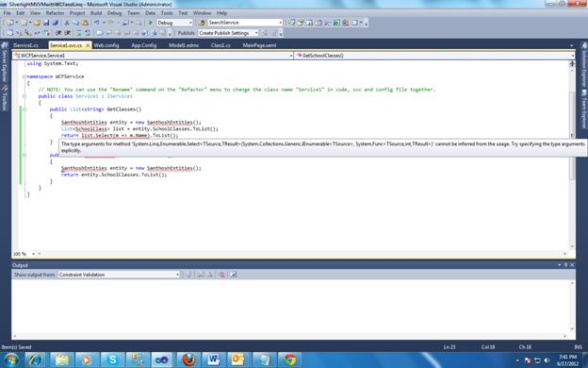Switch to the MainPage.xaml tab
Image resolution: width=588 pixels, height=368 pixels.
(259, 45)
